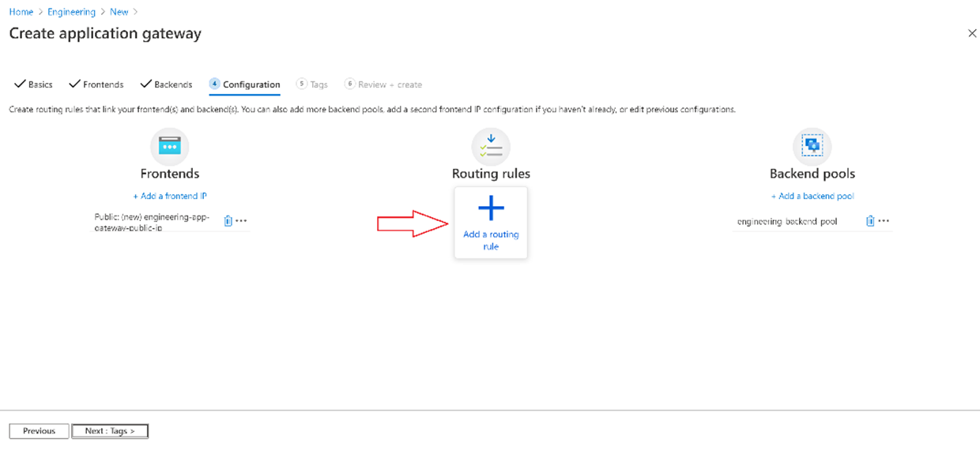
Task: Go to the Frontends tab
Action: (96, 84)
